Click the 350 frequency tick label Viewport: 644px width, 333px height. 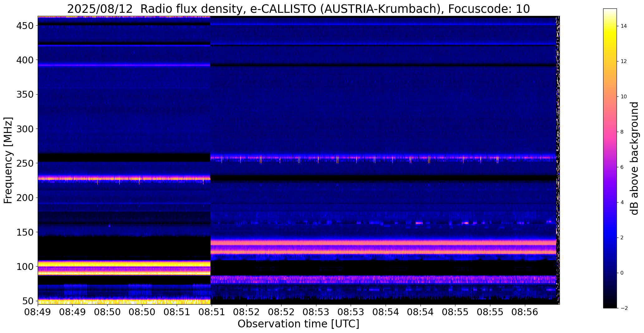coord(25,95)
